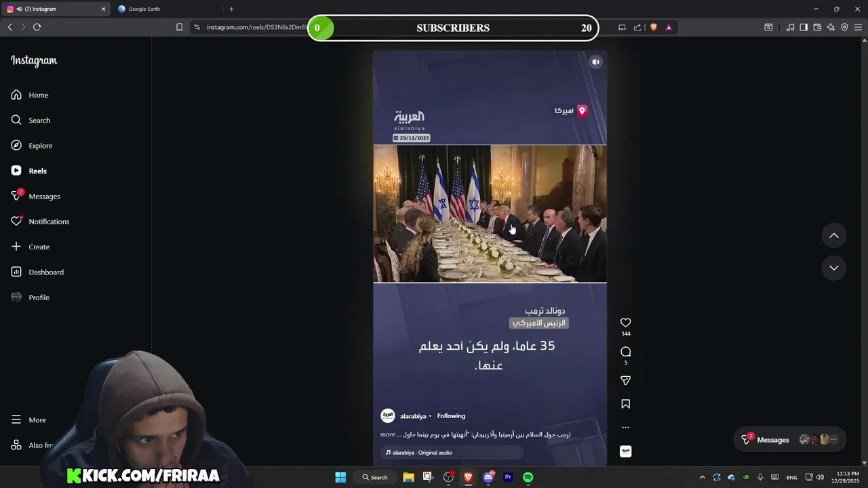The height and width of the screenshot is (488, 868).
Task: Open alarabiya profile picture
Action: pos(388,415)
